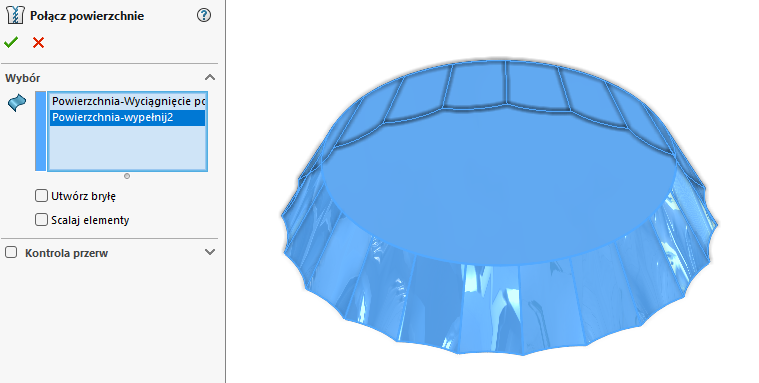Enable Scalaj elementy checkbox
The height and width of the screenshot is (383, 759).
(41, 219)
